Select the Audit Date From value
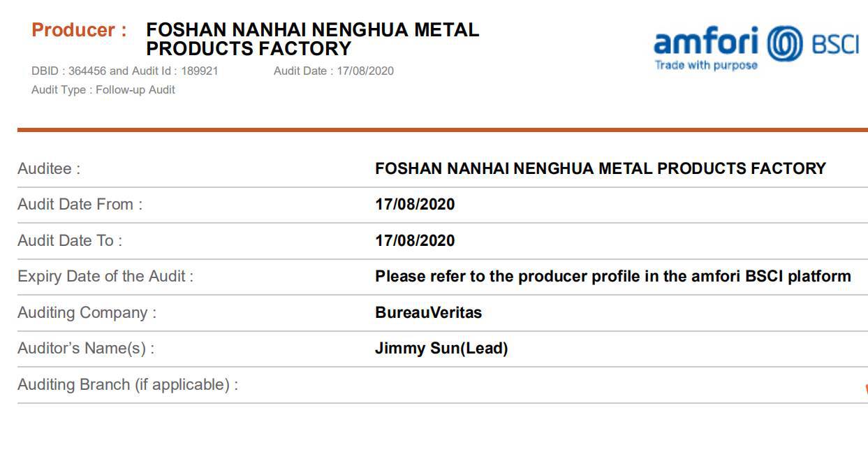The width and height of the screenshot is (868, 459). tap(414, 205)
